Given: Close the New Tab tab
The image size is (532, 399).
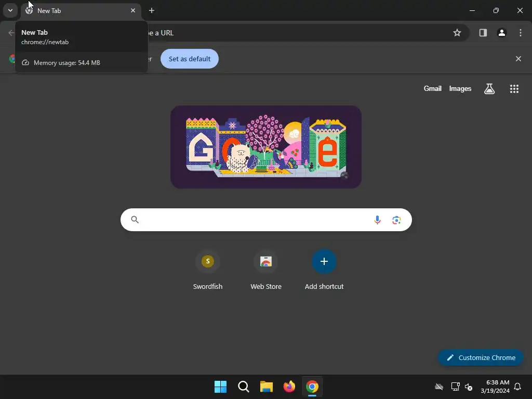Looking at the screenshot, I should tap(133, 10).
